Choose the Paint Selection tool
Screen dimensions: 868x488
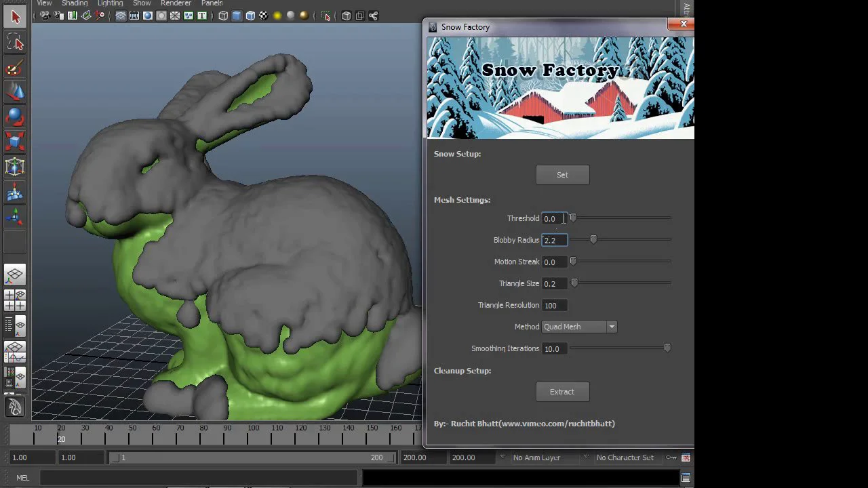point(15,68)
